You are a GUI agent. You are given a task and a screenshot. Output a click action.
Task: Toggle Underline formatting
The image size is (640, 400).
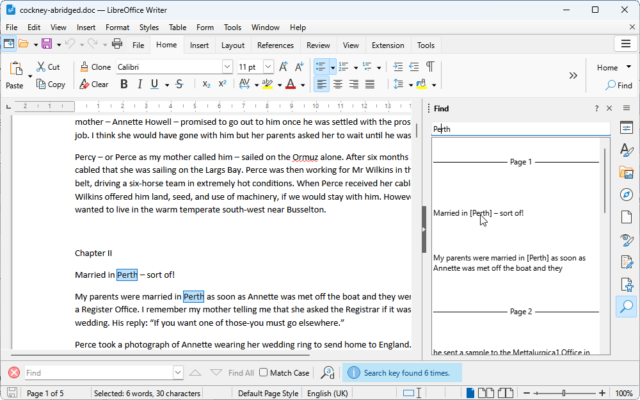click(x=154, y=84)
